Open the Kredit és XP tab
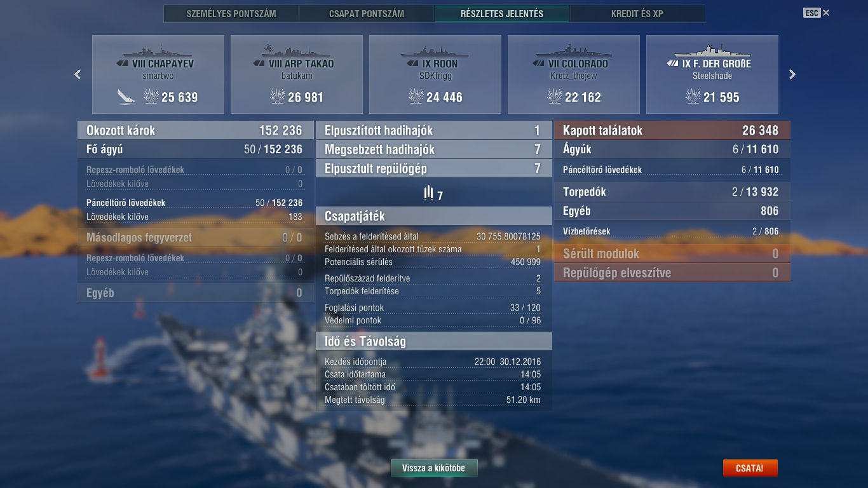This screenshot has width=868, height=488. coord(637,13)
